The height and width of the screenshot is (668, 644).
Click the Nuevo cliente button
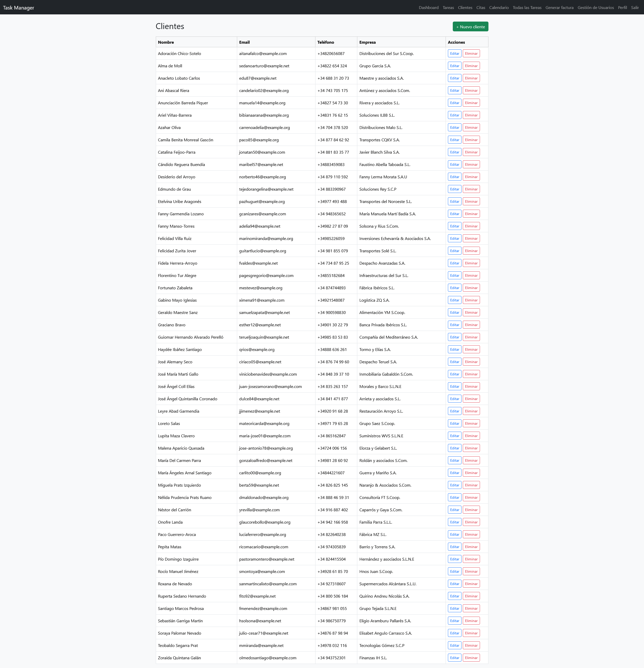(470, 26)
